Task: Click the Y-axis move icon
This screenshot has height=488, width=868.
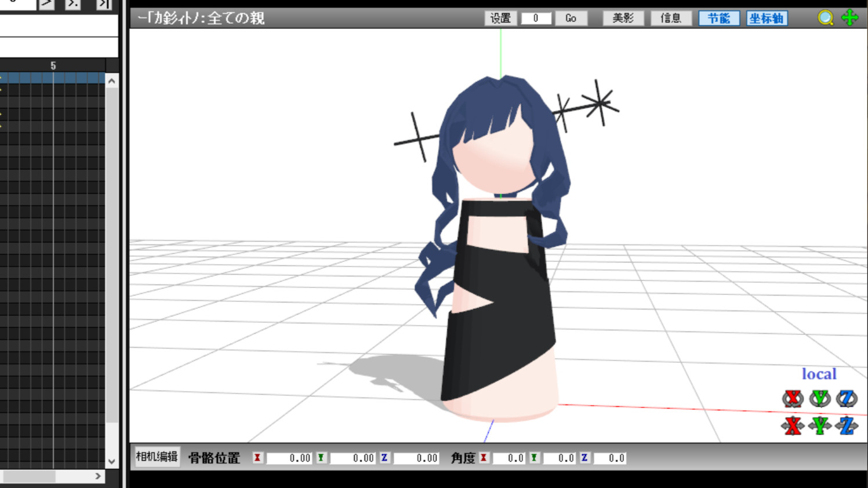Action: point(820,426)
